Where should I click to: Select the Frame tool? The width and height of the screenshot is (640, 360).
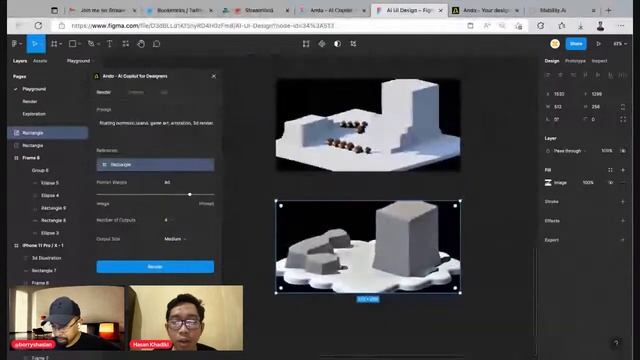(53, 44)
